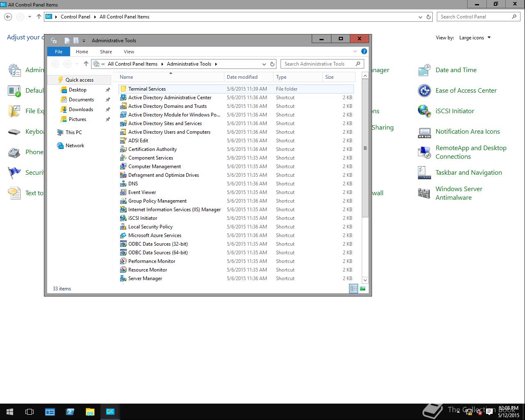Switch to large icons view in status bar
Screen dimensions: 525x420
[x=363, y=289]
